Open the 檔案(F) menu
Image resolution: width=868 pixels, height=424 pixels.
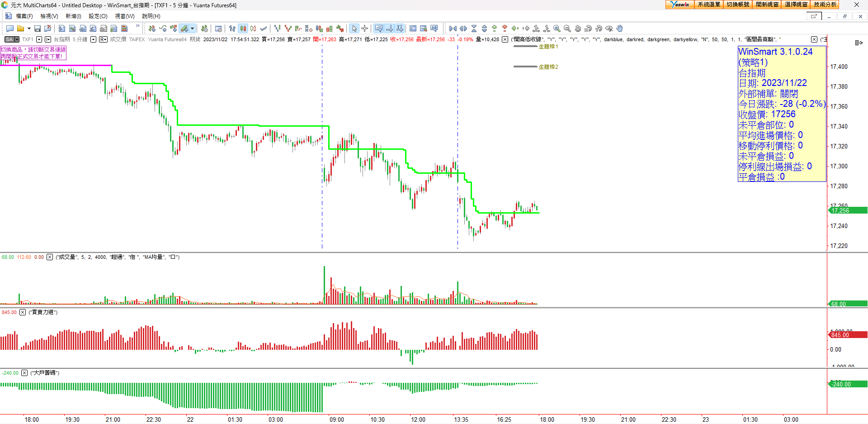(x=24, y=16)
